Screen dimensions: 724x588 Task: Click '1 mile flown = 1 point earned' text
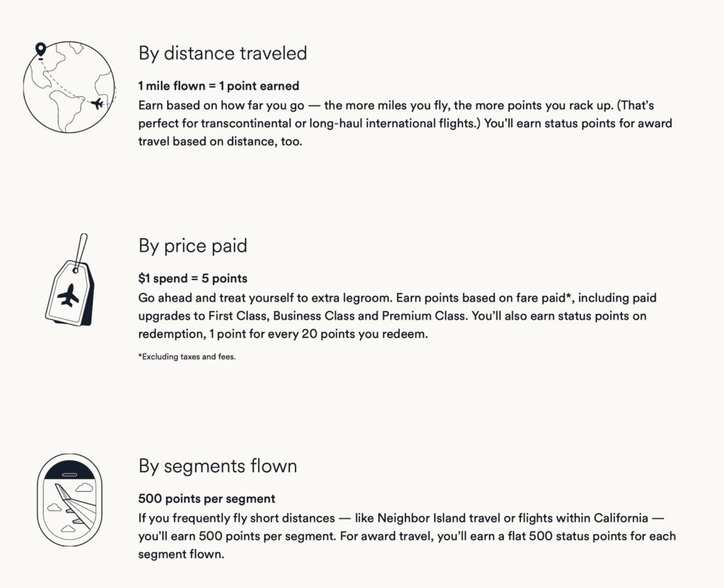point(218,86)
